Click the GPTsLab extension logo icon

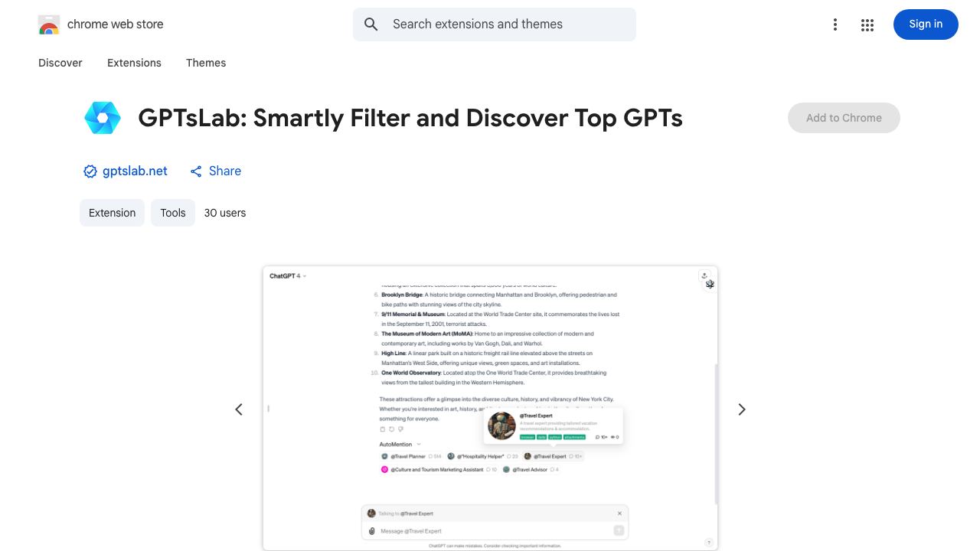tap(103, 118)
